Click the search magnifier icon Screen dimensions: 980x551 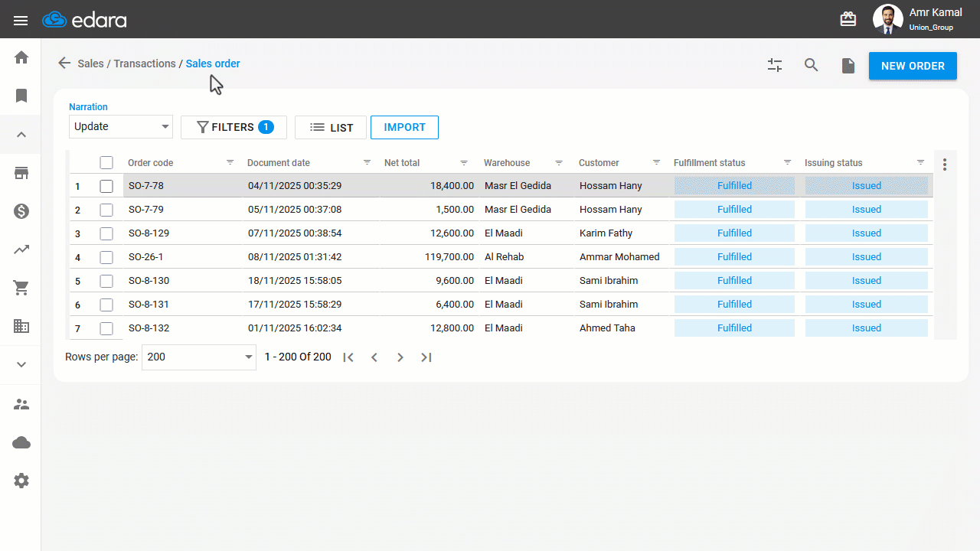(x=812, y=66)
